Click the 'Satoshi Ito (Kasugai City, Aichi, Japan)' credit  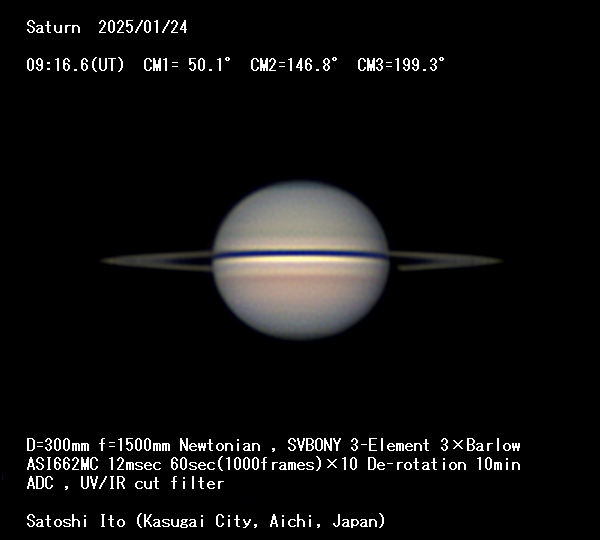point(205,521)
